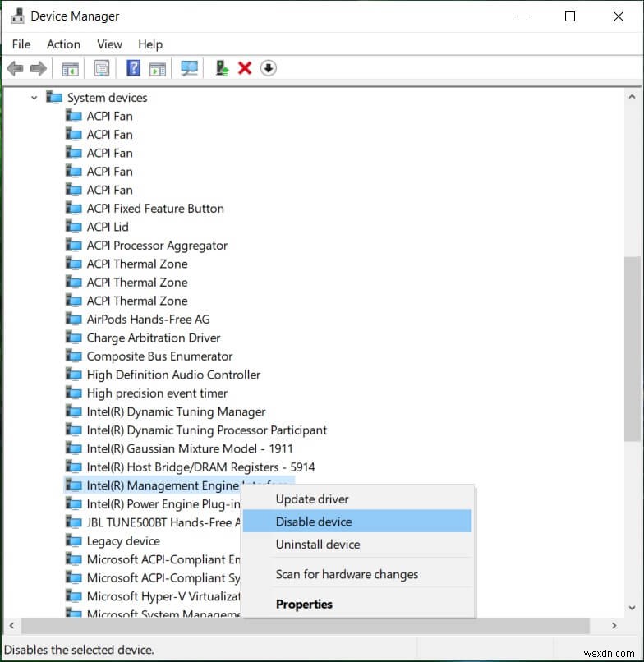The image size is (644, 662).
Task: Select the Charge Arbitration Driver label
Action: [154, 338]
